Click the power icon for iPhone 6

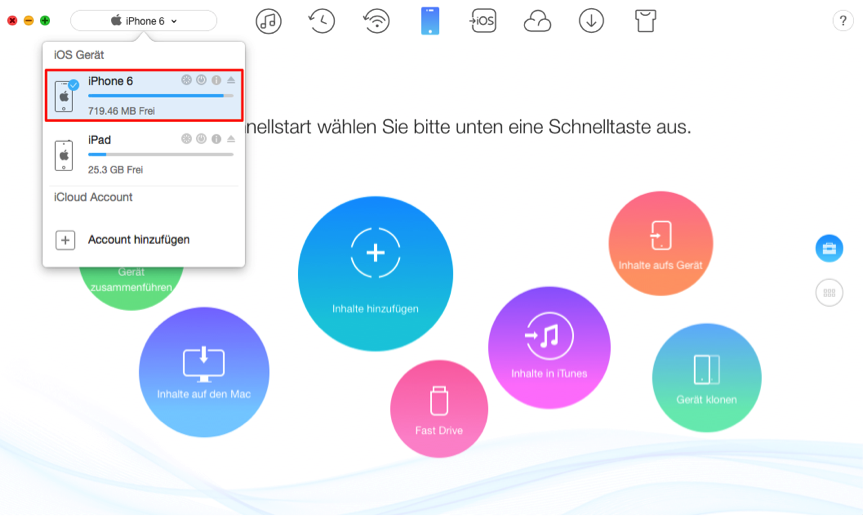201,80
